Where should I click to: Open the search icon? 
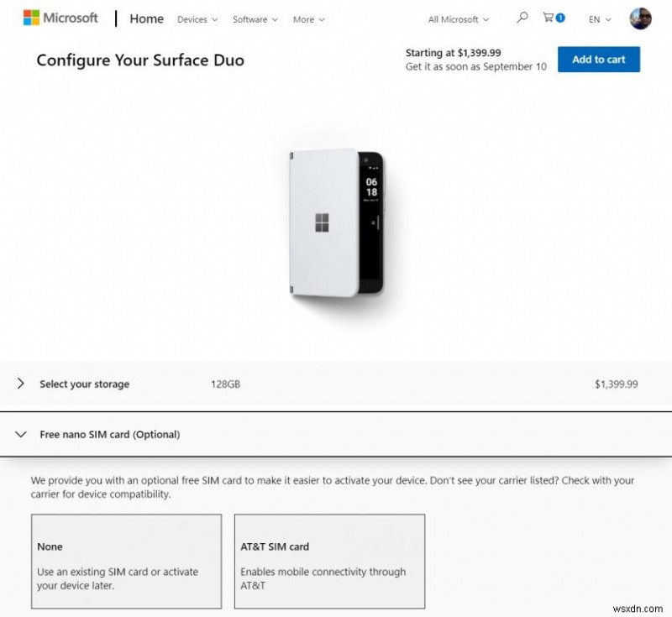coord(522,17)
